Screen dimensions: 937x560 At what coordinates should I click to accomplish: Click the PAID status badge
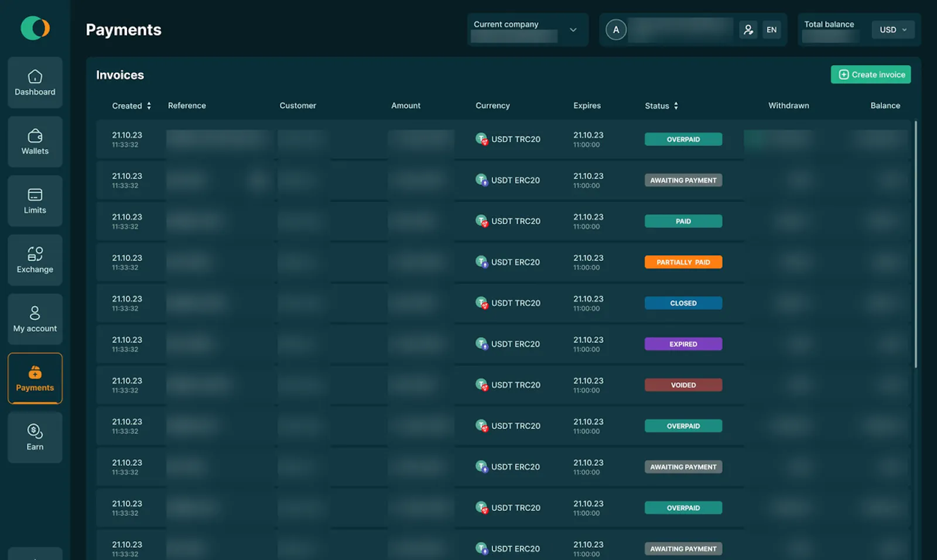point(683,221)
